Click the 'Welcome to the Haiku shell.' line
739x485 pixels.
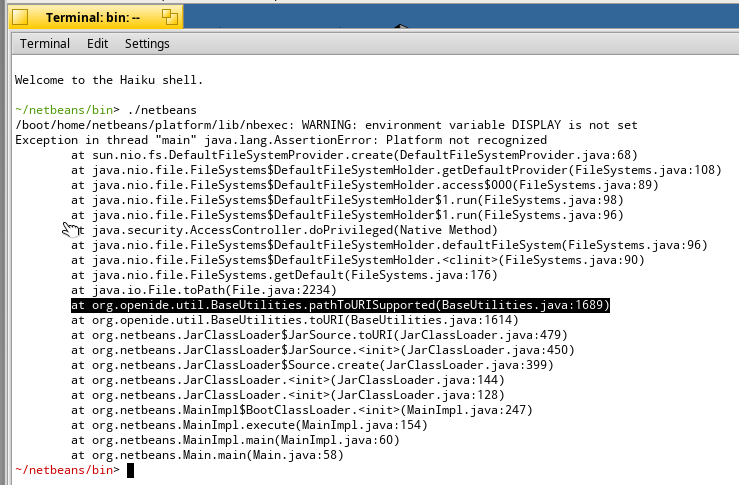[109, 80]
